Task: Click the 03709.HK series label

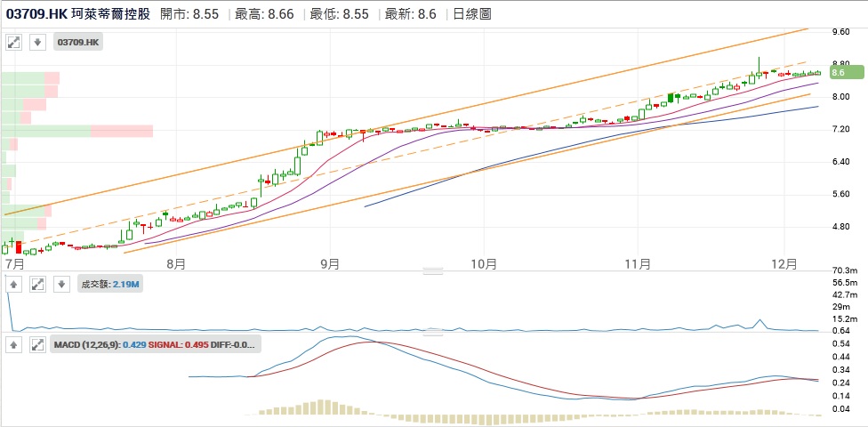Action: (79, 42)
